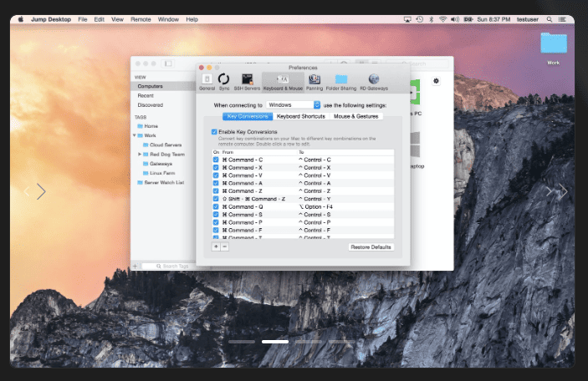Open the Folder Sharing preferences pane
Image resolution: width=588 pixels, height=381 pixels.
coord(341,82)
